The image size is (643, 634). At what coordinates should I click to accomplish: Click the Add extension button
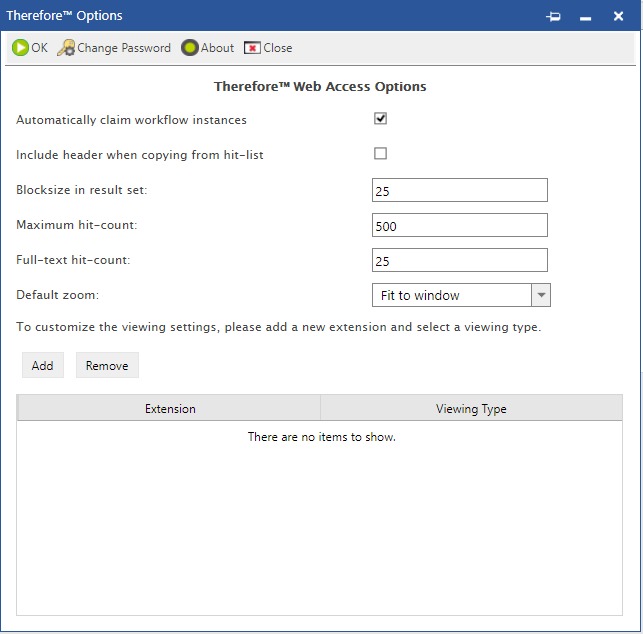point(43,365)
